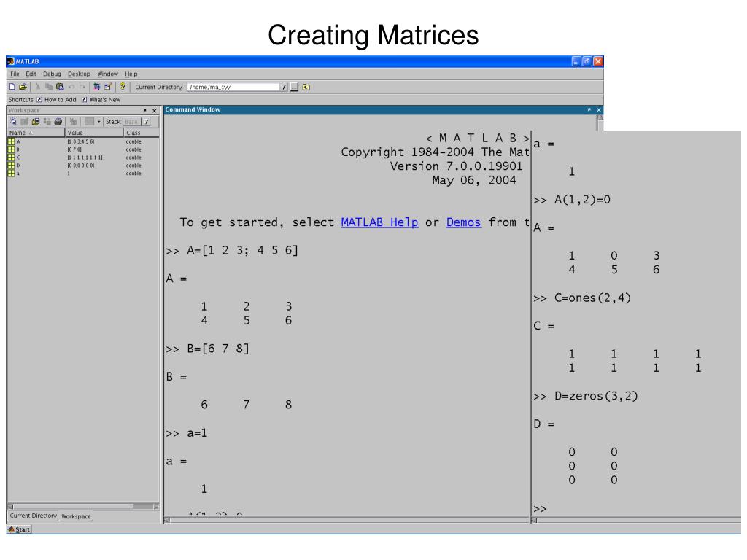Select variable C row in Workspace

click(83, 157)
